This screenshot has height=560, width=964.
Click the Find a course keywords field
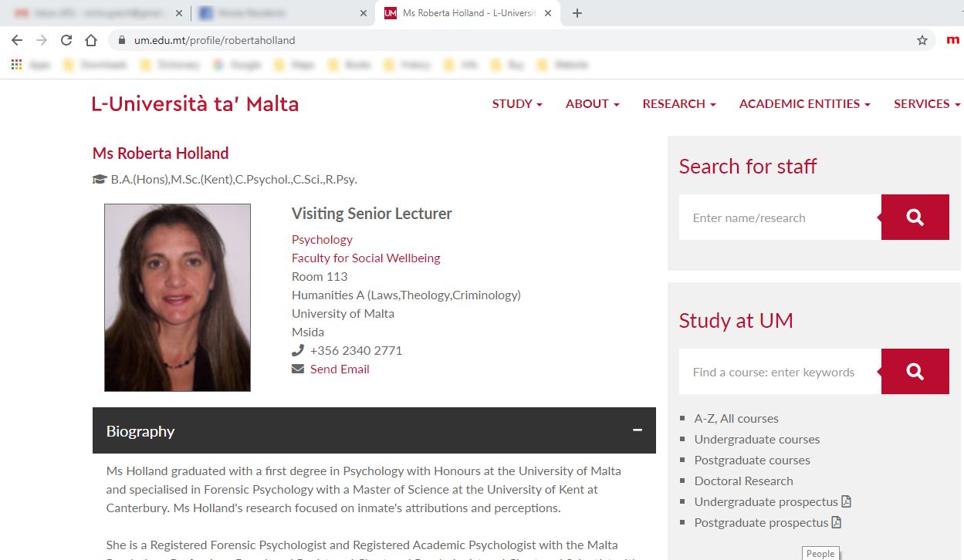(x=780, y=372)
